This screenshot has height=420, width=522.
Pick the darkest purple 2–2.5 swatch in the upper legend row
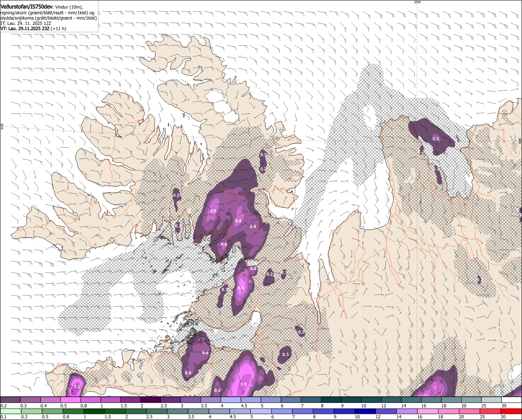(x=150, y=400)
